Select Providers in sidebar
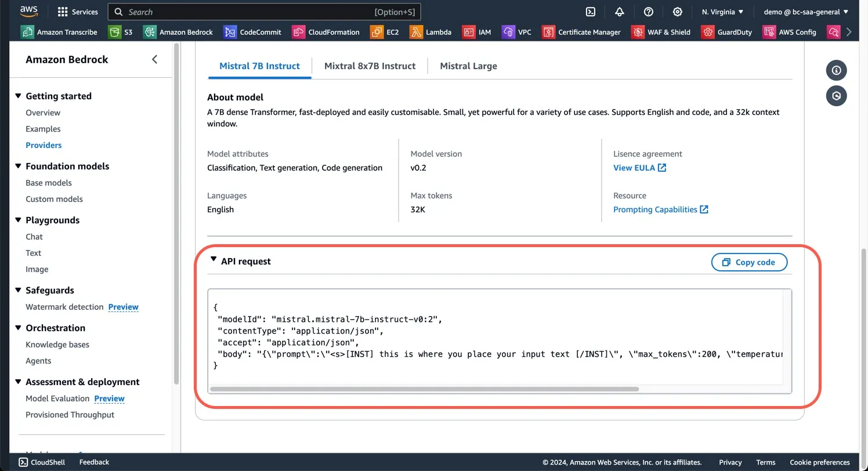Screen dimensions: 868x471 tap(44, 145)
